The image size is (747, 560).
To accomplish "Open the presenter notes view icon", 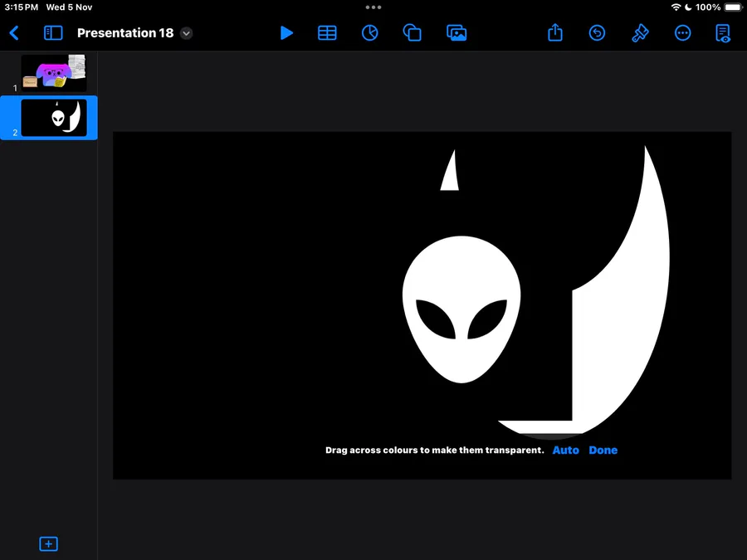I will point(723,33).
